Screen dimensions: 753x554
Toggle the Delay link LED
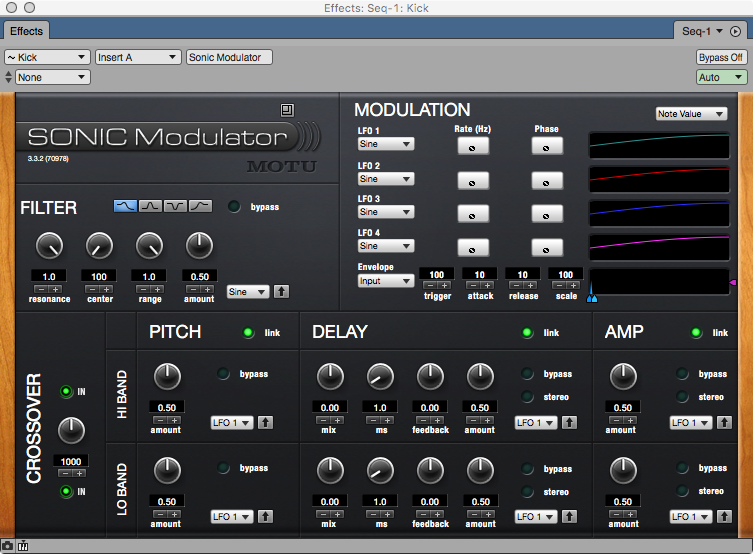tap(527, 332)
